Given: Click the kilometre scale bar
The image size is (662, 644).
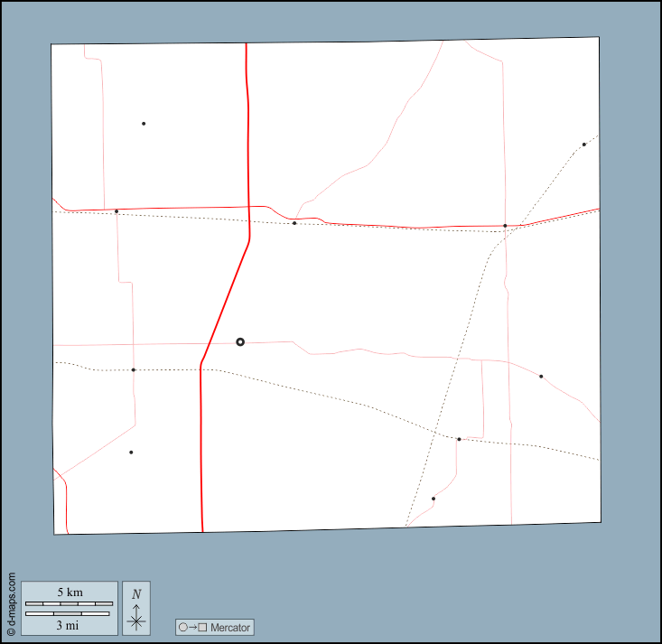Looking at the screenshot, I should pyautogui.click(x=70, y=602).
